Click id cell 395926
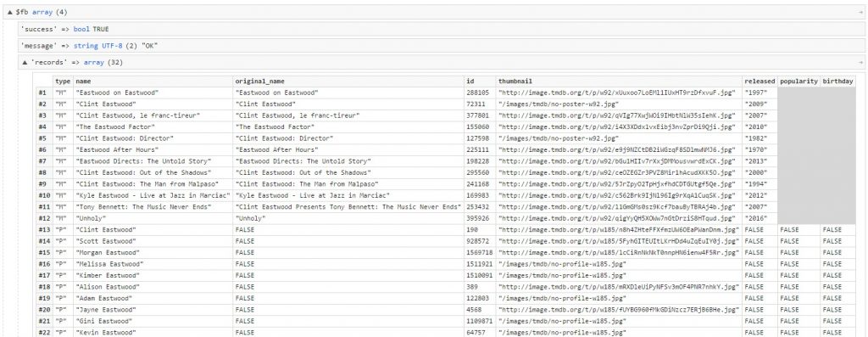868x337 pixels. 480,218
